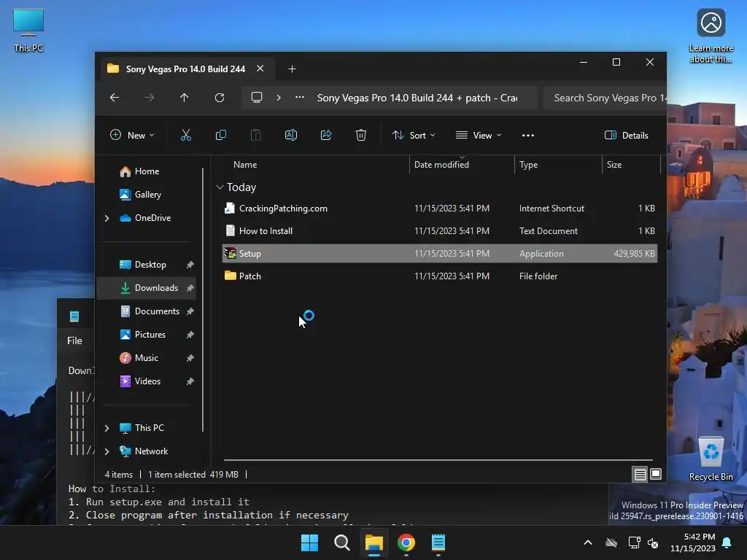Switch to large thumbnails view icon in status bar
The height and width of the screenshot is (560, 747).
[x=656, y=474]
